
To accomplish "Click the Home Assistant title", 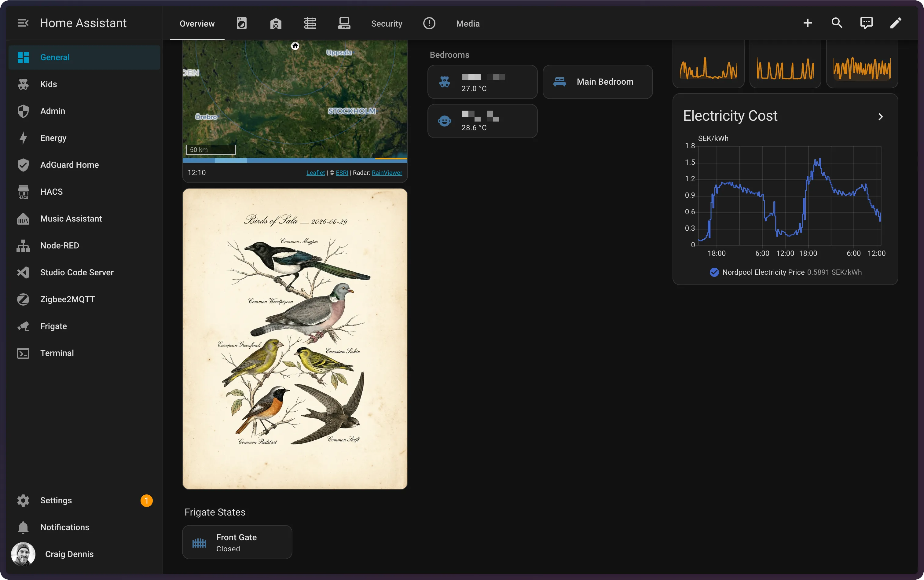I will (83, 23).
